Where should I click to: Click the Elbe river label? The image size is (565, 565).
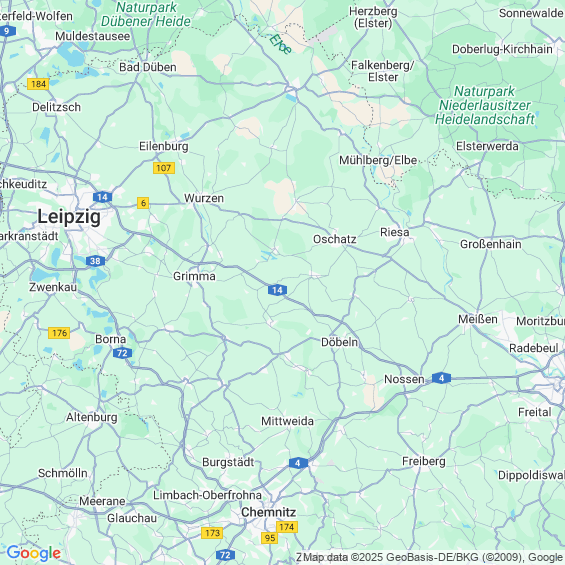coord(280,44)
